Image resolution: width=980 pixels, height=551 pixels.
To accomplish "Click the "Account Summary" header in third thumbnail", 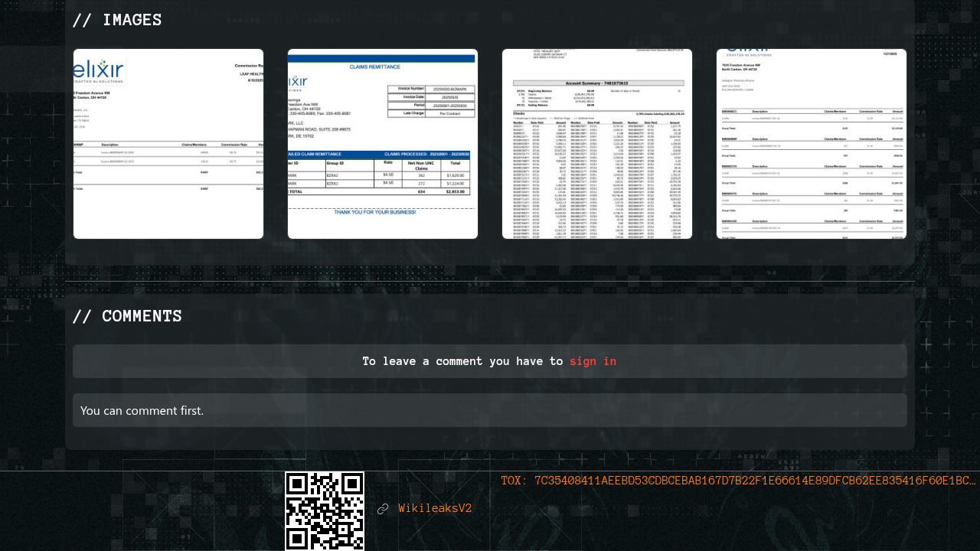I will pos(596,81).
